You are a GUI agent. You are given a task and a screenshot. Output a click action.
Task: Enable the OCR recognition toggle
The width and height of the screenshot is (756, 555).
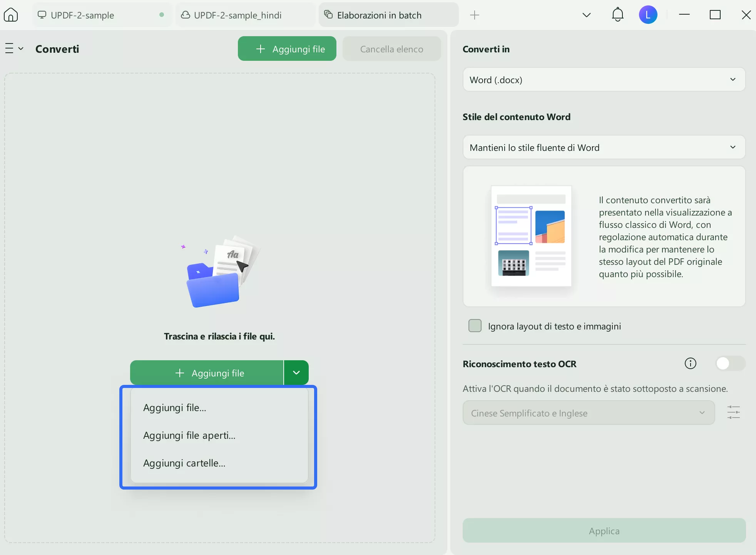coord(731,363)
